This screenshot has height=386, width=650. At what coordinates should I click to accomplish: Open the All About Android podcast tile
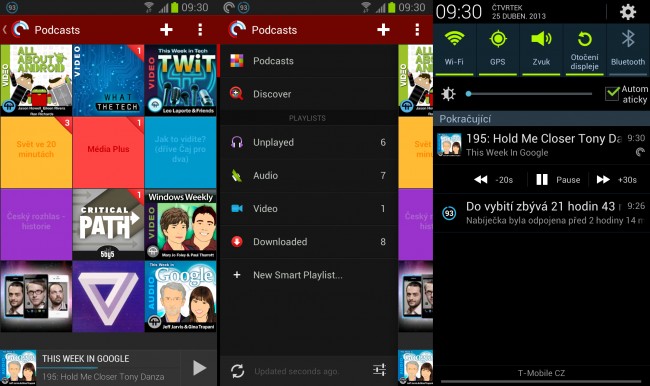click(x=36, y=80)
